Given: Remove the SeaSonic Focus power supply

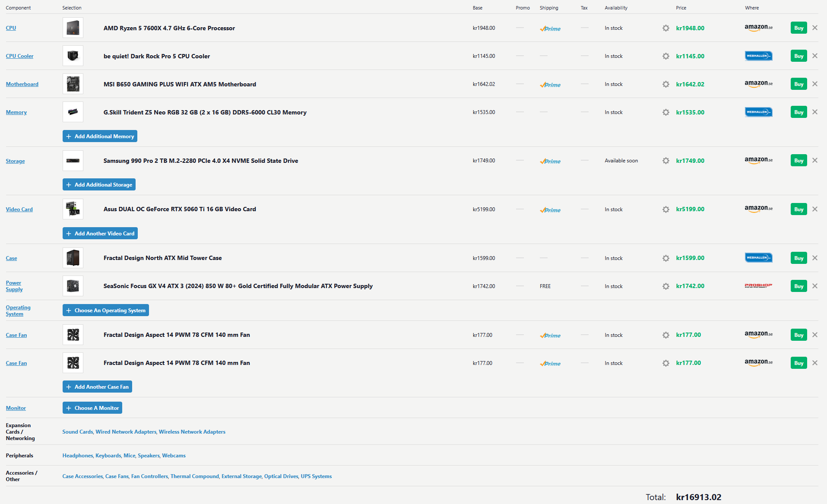Looking at the screenshot, I should pos(815,286).
